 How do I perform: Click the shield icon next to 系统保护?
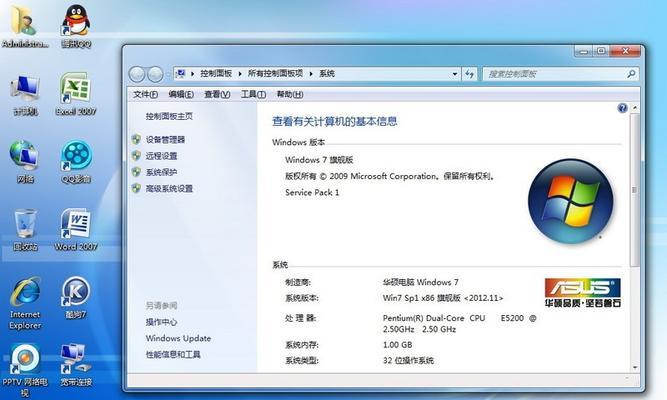tap(136, 171)
